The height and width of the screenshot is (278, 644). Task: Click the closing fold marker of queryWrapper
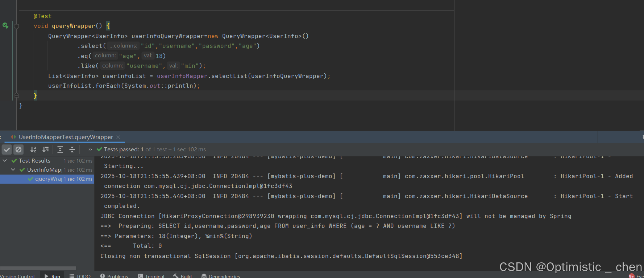(x=16, y=95)
